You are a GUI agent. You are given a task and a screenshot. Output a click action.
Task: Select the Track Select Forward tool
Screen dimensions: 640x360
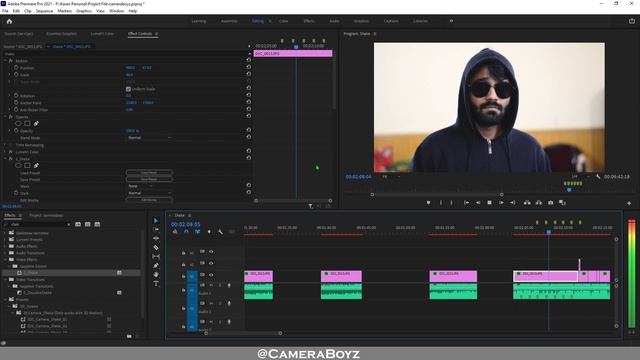156,229
